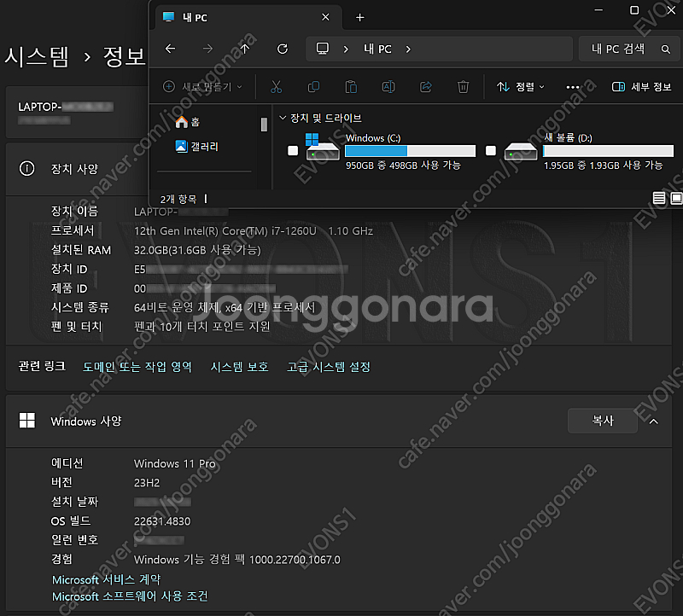Viewport: 683px width, 616px height.
Task: Open 고급 시스템 설정 link
Action: click(329, 367)
